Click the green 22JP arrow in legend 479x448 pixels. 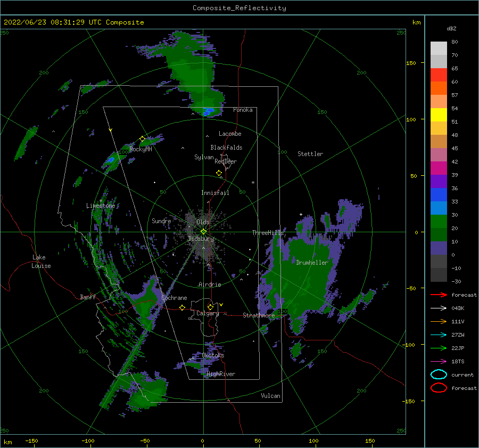[x=439, y=348]
